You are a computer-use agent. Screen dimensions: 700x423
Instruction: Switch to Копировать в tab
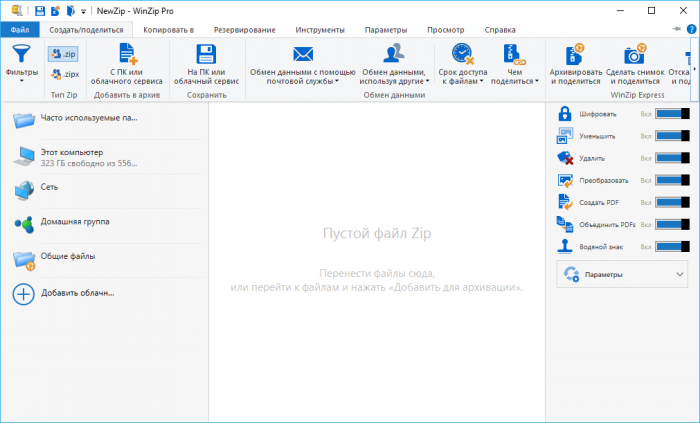168,30
